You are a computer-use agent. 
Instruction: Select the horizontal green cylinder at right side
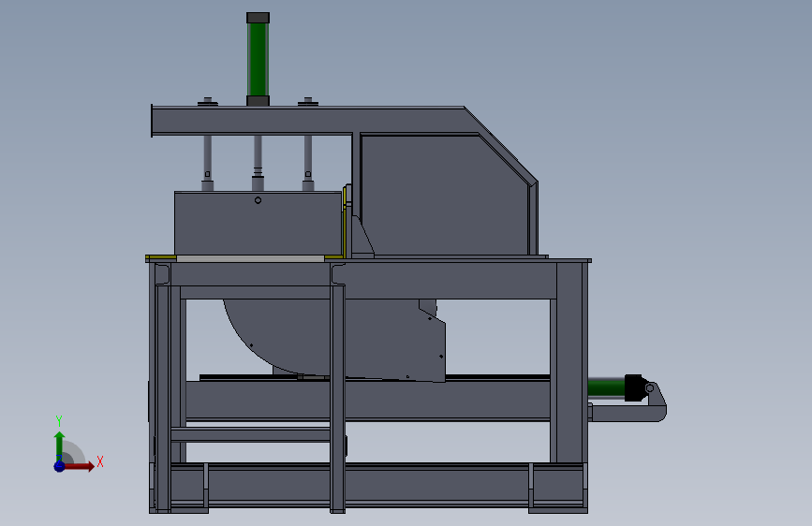pyautogui.click(x=606, y=387)
